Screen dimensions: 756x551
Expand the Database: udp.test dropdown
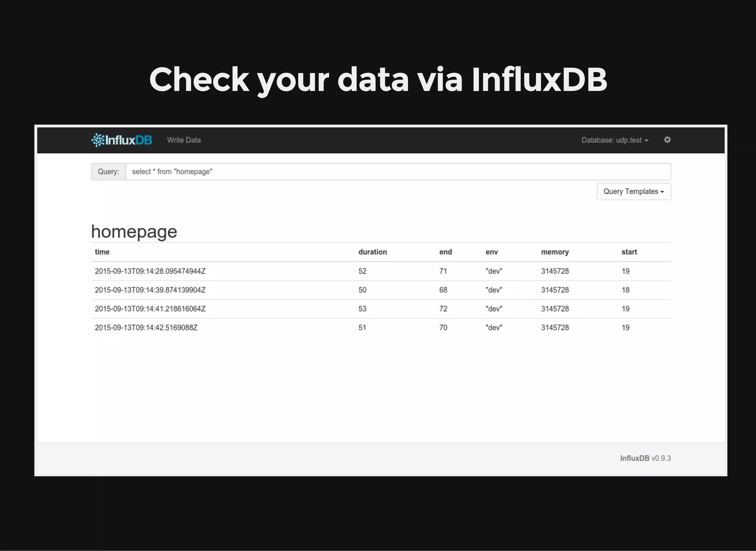pos(615,140)
